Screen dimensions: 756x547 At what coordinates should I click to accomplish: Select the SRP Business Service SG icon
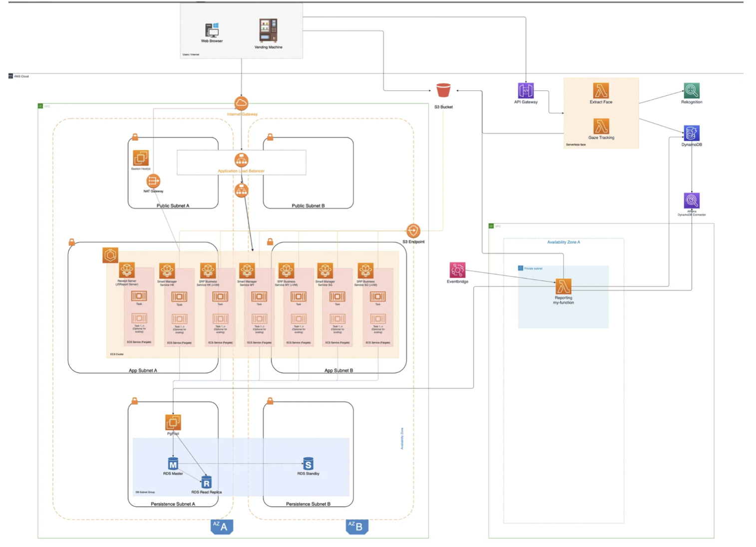coord(366,271)
